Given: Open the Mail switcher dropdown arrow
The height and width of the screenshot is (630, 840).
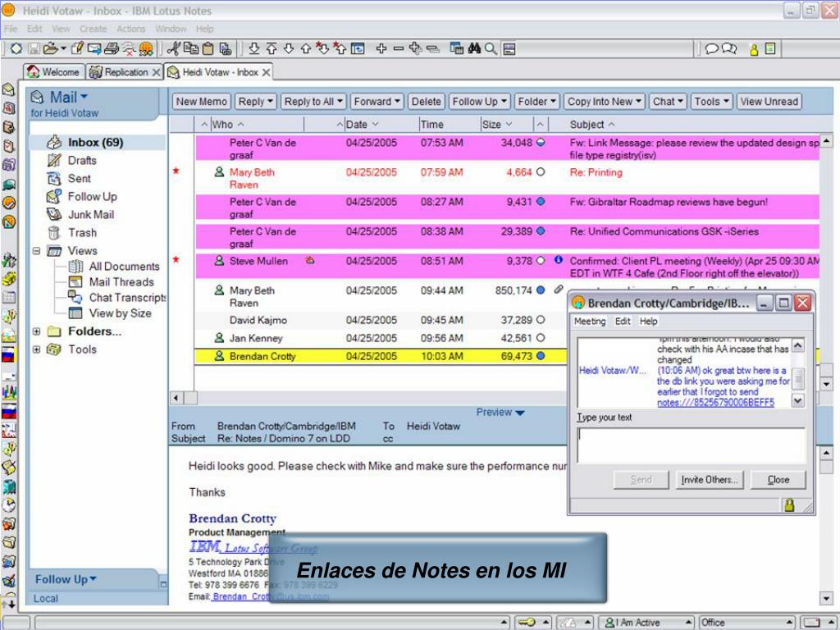Looking at the screenshot, I should 84,97.
